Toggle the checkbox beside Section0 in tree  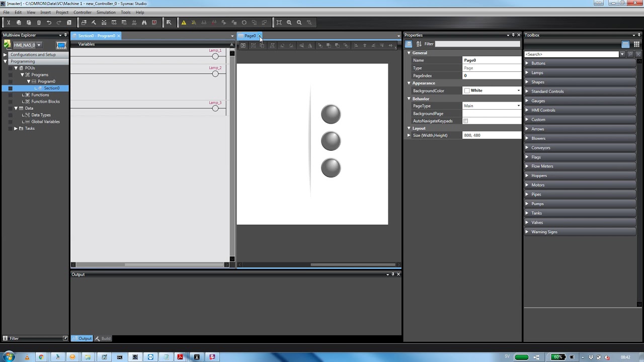click(x=10, y=88)
